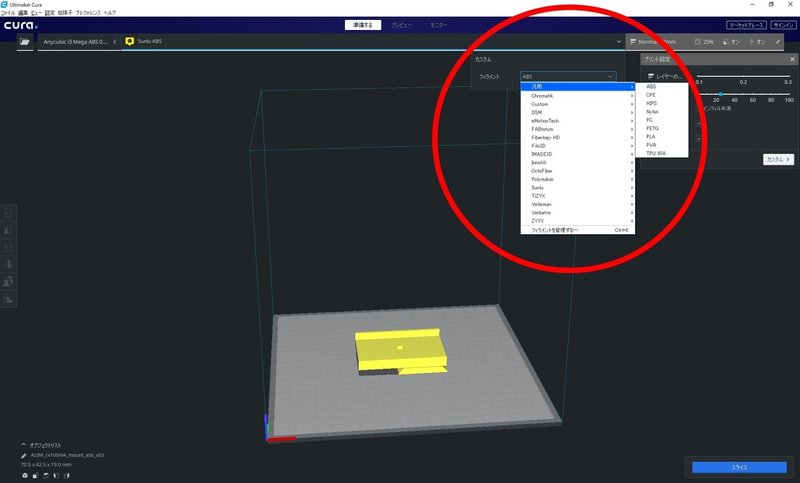Click the adhesion on icon in settings bar
The image size is (800, 483).
click(751, 42)
